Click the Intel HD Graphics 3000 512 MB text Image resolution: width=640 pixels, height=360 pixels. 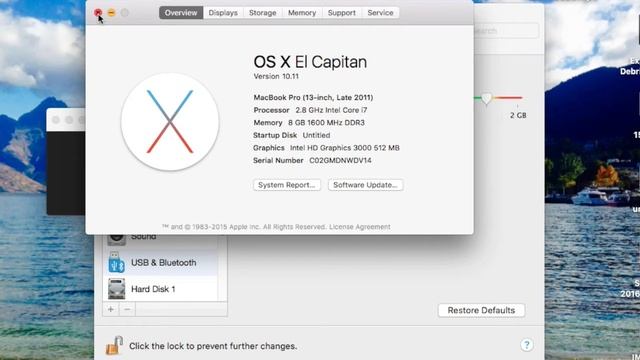345,148
